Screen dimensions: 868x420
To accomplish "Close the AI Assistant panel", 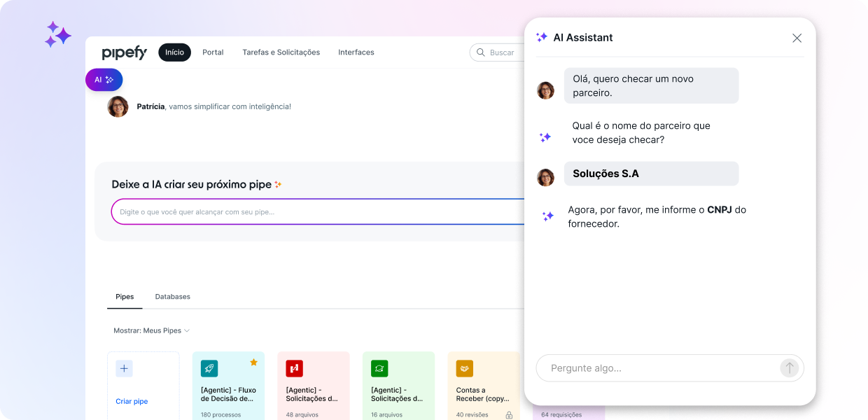I will pyautogui.click(x=797, y=38).
